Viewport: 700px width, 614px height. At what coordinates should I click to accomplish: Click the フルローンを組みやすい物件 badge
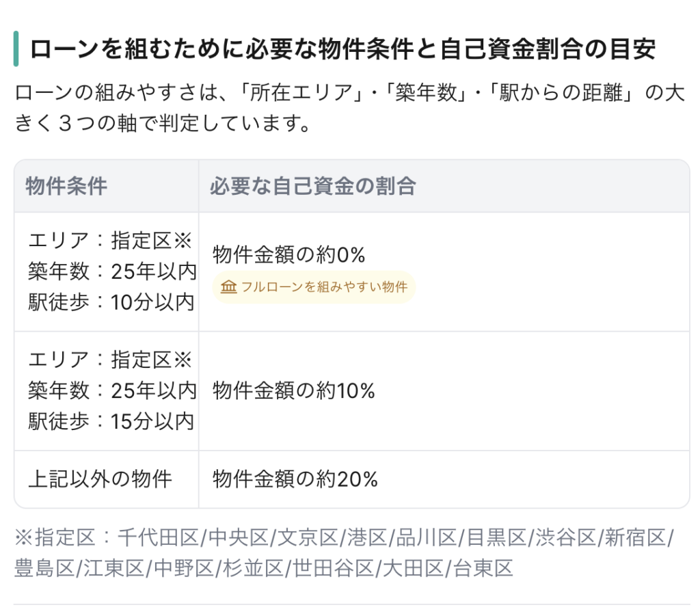coord(314,287)
